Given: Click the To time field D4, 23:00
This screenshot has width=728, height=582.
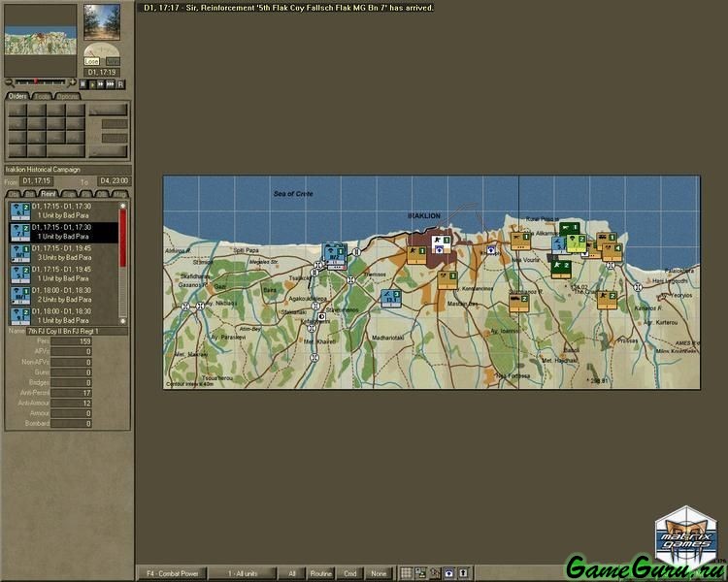Looking at the screenshot, I should pos(115,180).
